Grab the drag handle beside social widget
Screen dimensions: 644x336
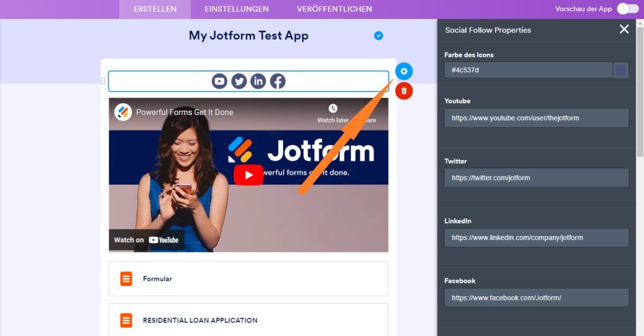pyautogui.click(x=103, y=81)
